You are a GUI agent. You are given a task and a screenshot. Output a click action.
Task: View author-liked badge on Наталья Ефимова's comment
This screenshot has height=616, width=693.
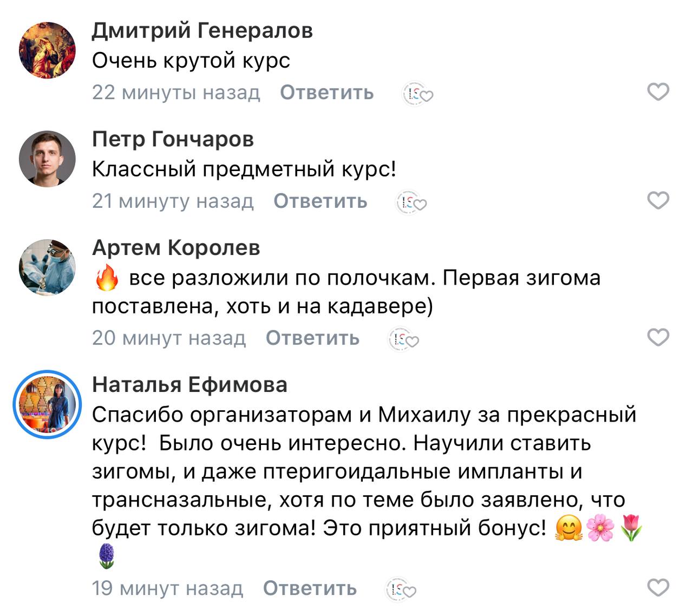(401, 589)
